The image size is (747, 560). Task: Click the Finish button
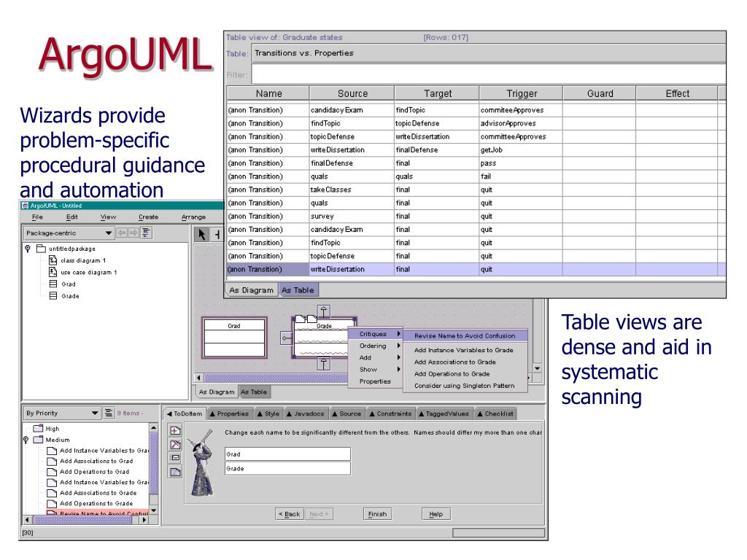click(377, 514)
